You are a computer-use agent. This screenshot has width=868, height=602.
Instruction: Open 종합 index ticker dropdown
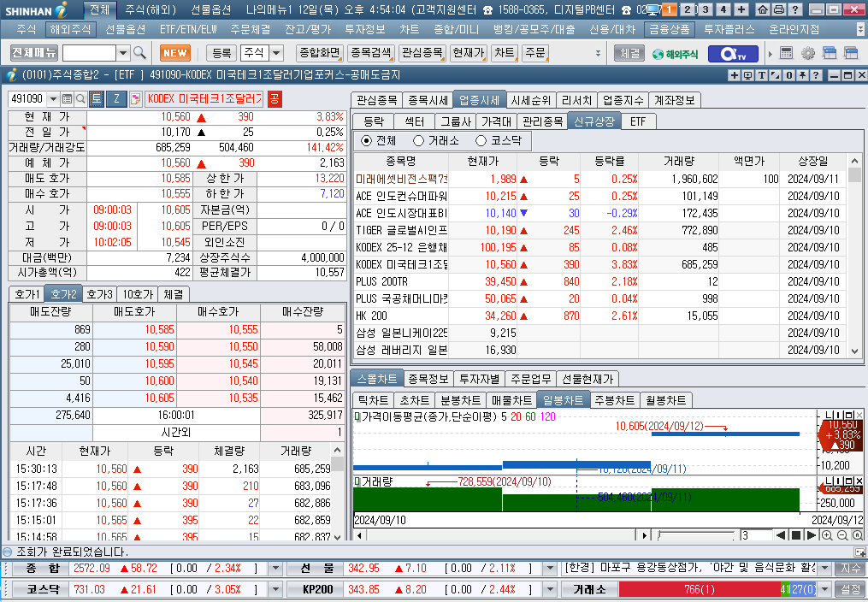(x=275, y=569)
